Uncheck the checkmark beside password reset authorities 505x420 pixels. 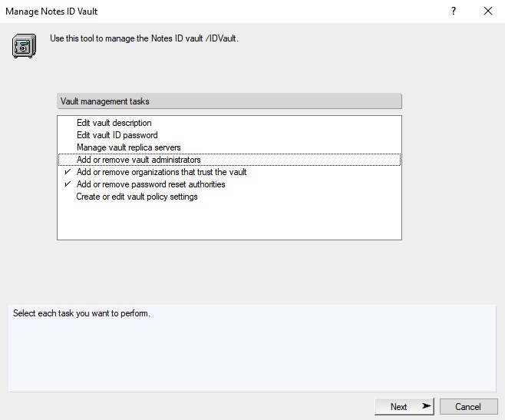click(x=68, y=184)
